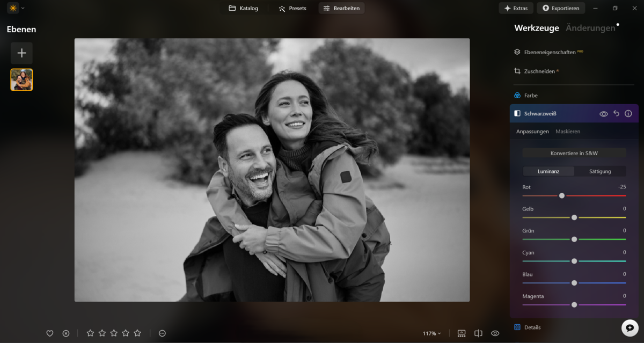Toggle original preview eye in bottom bar
Image resolution: width=644 pixels, height=343 pixels.
(495, 333)
